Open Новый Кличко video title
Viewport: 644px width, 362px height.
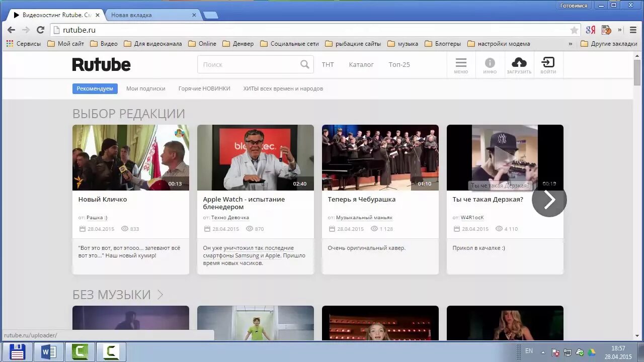click(x=103, y=199)
